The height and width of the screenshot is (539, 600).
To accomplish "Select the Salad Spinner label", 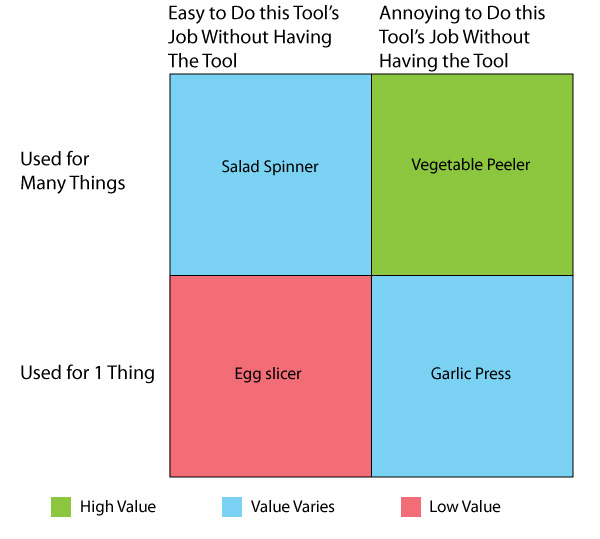I will pos(270,167).
